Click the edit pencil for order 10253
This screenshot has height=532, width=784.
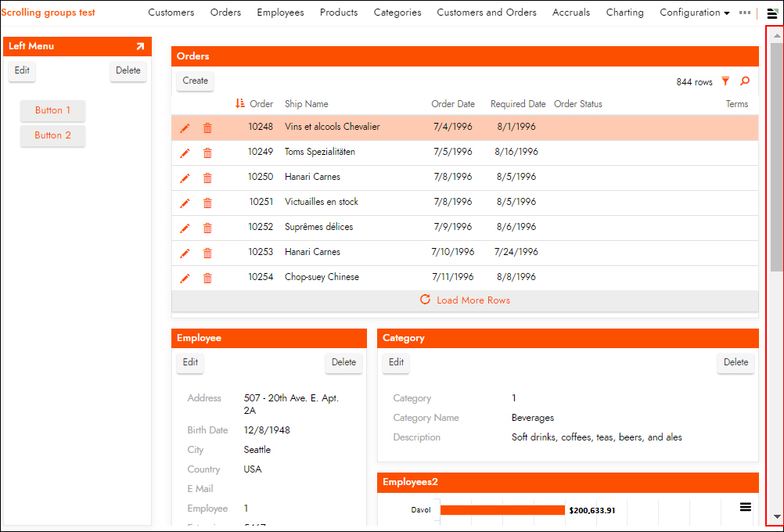[185, 253]
